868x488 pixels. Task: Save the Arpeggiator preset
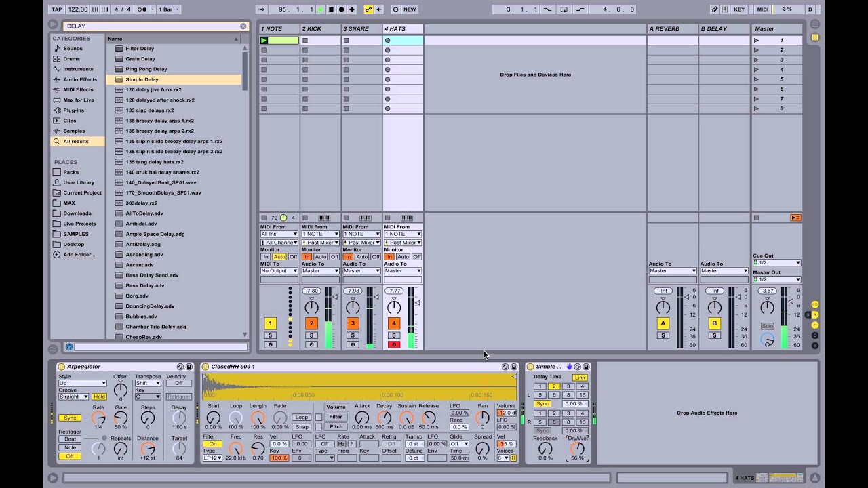(189, 367)
